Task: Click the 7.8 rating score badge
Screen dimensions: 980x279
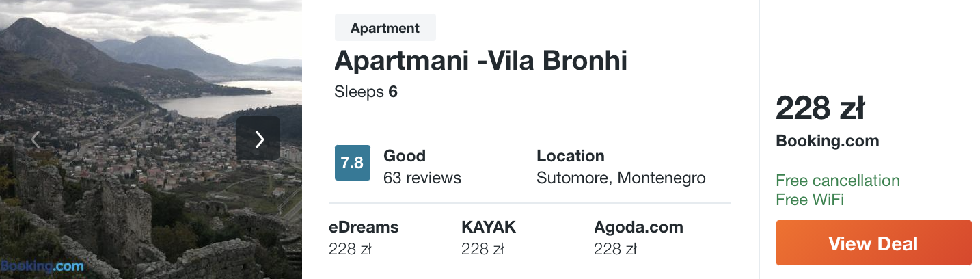Action: [x=353, y=163]
